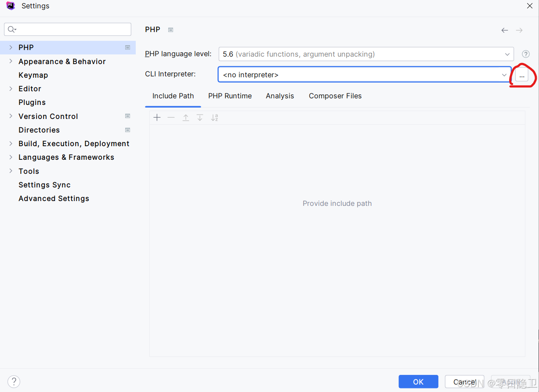Screen dimensions: 539x392
Task: Click project icon on Version Control row
Action: coord(127,116)
